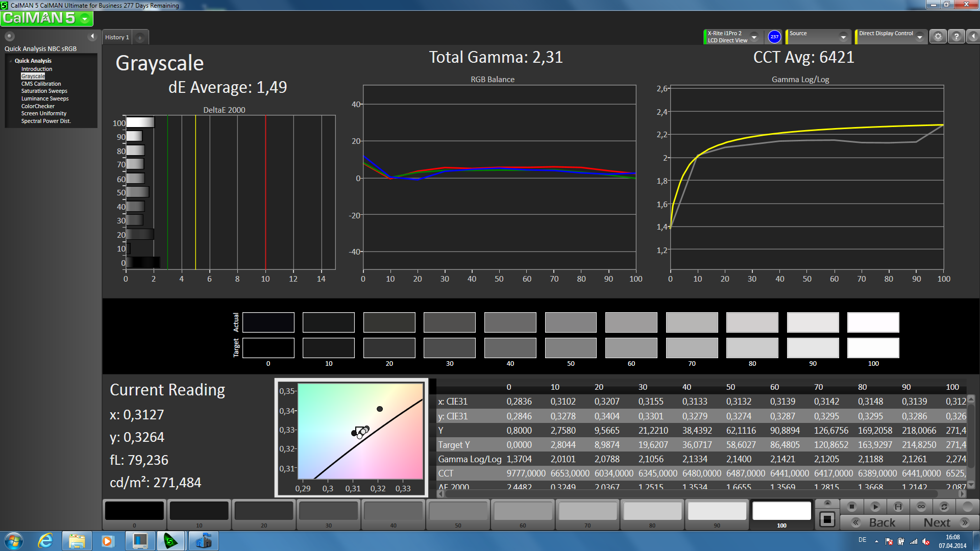
Task: Add a new history tab
Action: [140, 37]
